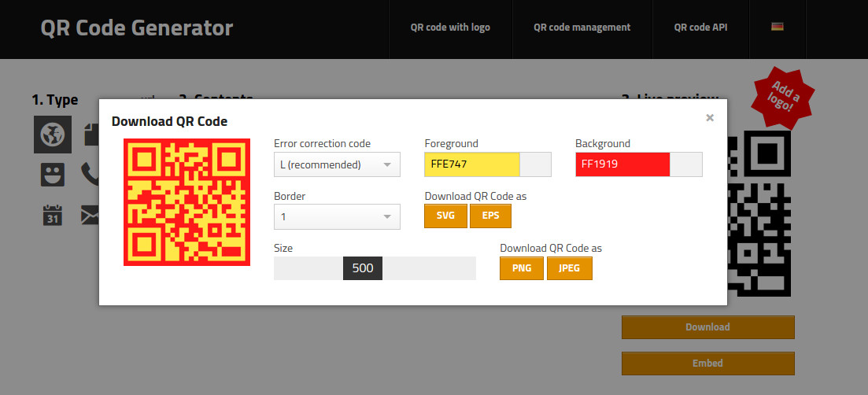Download QR code as JPEG
868x395 pixels.
pos(570,268)
